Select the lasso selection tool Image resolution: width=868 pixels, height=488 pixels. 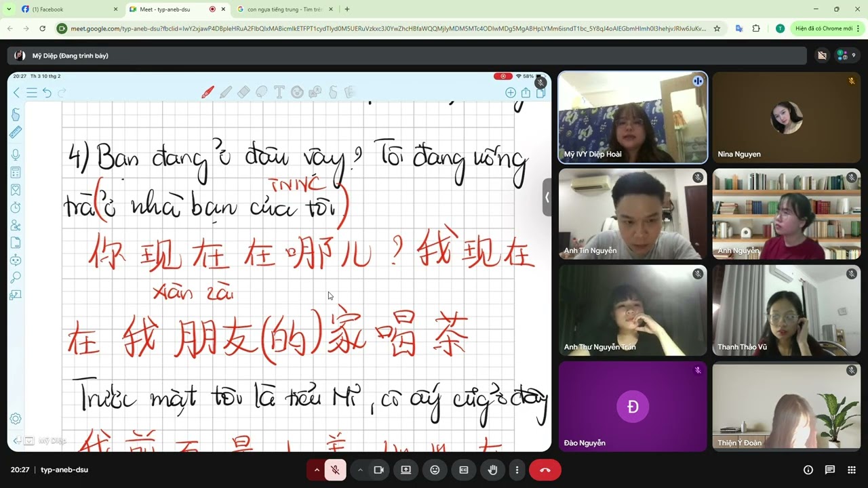click(x=261, y=92)
